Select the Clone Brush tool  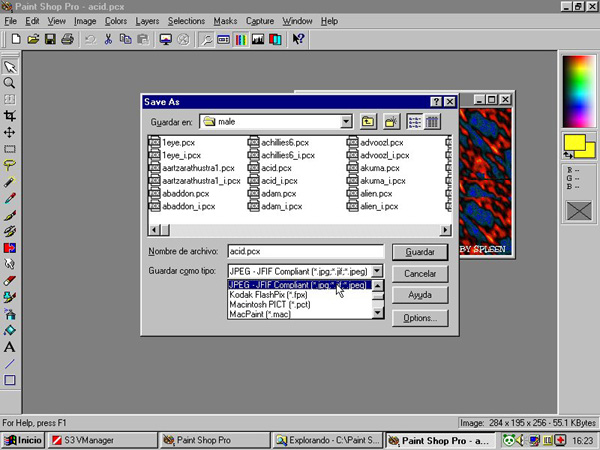click(10, 231)
